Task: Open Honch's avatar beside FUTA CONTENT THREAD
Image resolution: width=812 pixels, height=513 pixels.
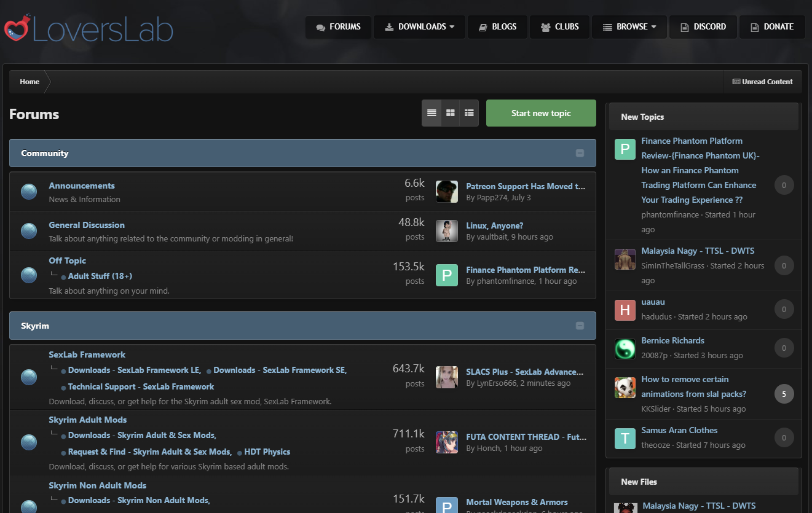Action: [447, 442]
